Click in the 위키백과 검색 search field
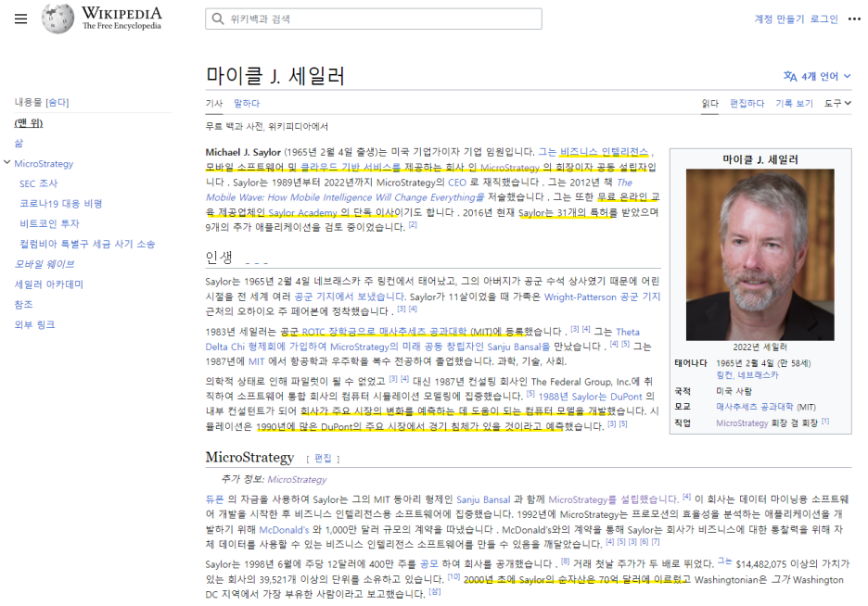Viewport: 868px width, 606px height. click(x=374, y=19)
